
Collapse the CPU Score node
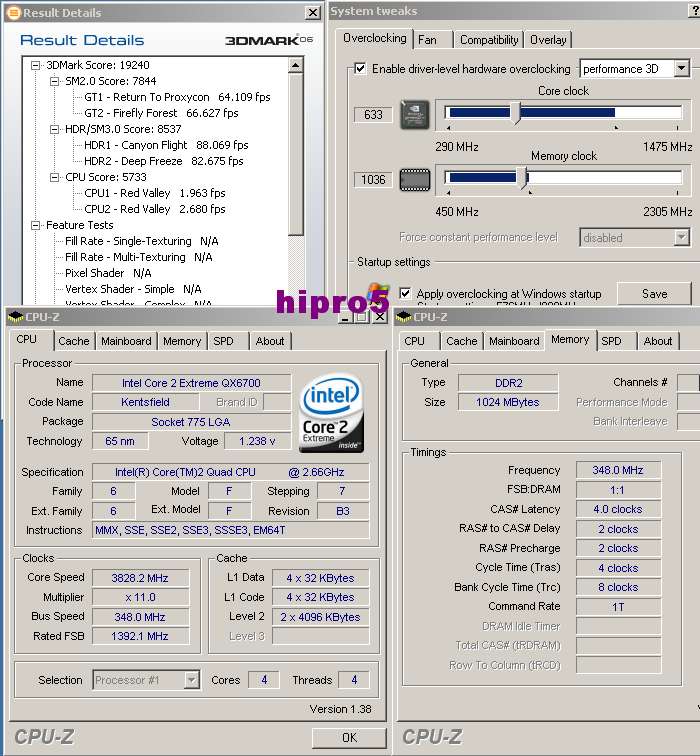54,177
